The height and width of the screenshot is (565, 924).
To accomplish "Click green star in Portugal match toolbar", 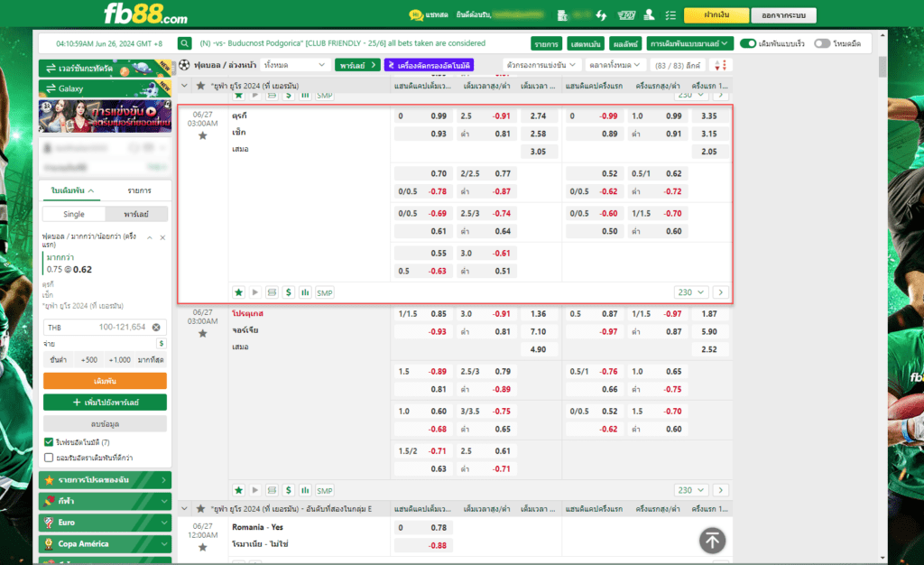I will pos(238,490).
